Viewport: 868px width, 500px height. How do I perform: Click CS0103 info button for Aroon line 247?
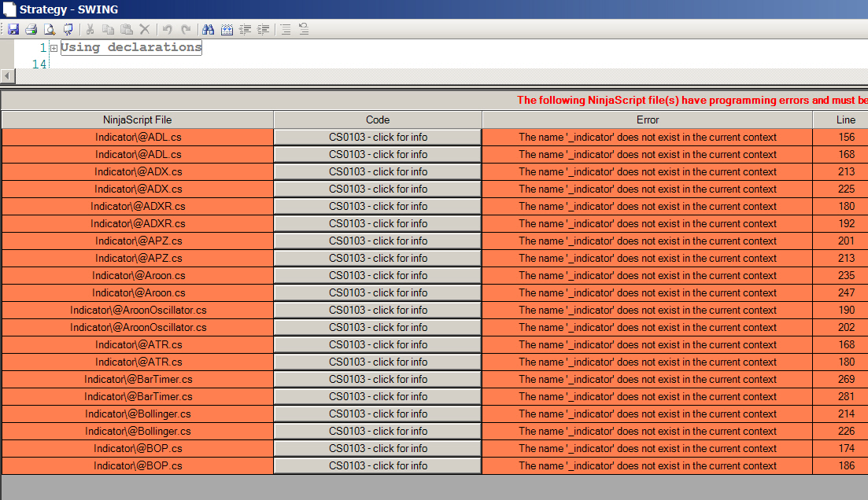378,292
